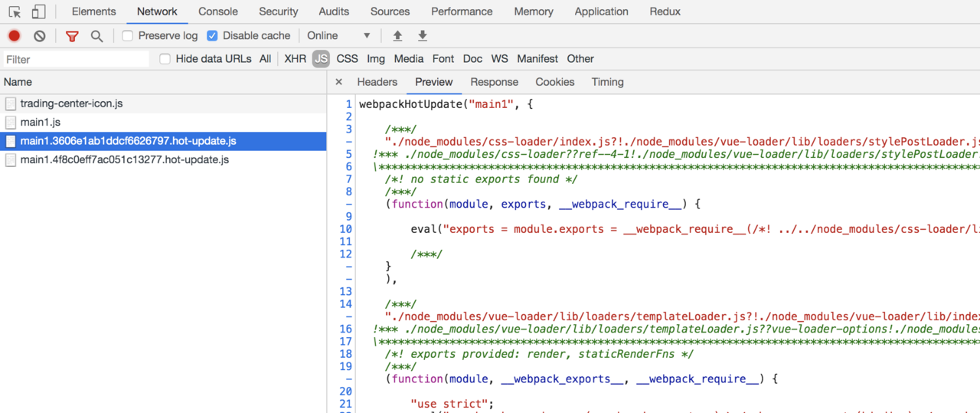The height and width of the screenshot is (413, 980).
Task: Show the request Headers tab
Action: 377,82
